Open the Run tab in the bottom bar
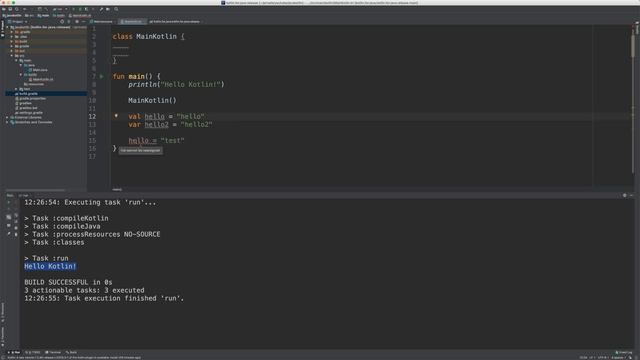 point(14,352)
